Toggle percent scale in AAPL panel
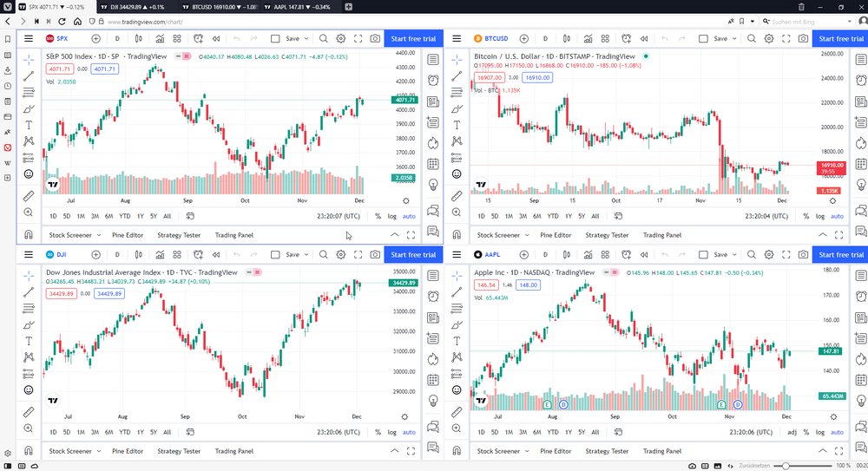 (x=806, y=432)
